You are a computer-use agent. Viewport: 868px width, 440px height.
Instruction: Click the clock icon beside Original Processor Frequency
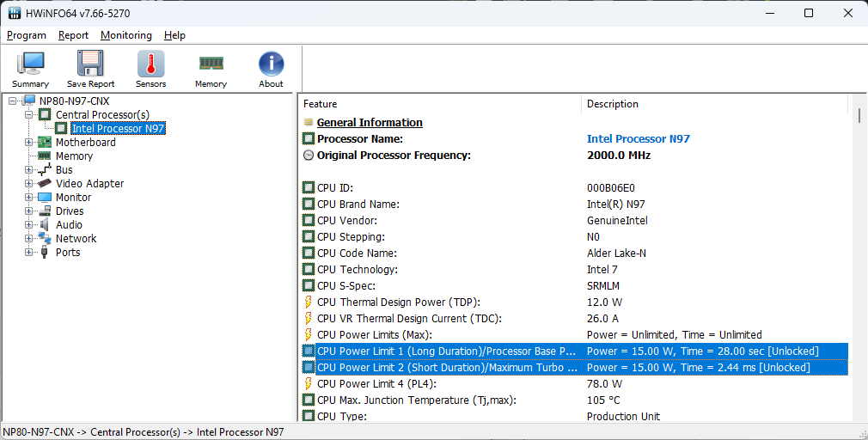coord(309,155)
